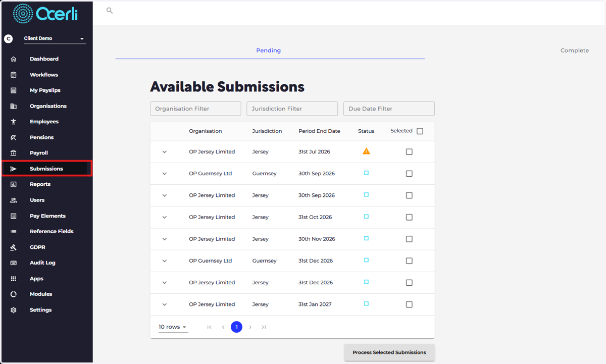Click the search magnifier icon
Screen dimensions: 606x364
[110, 11]
